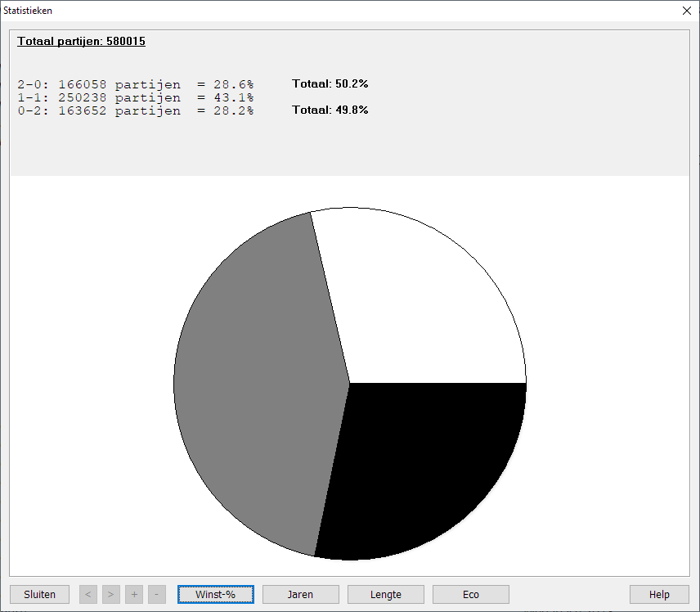Viewport: 700px width, 612px height.
Task: Open the Jaren statistics view
Action: click(x=300, y=595)
